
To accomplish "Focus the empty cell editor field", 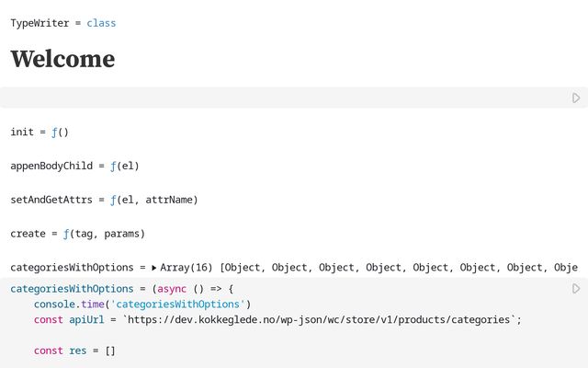I will (276, 98).
